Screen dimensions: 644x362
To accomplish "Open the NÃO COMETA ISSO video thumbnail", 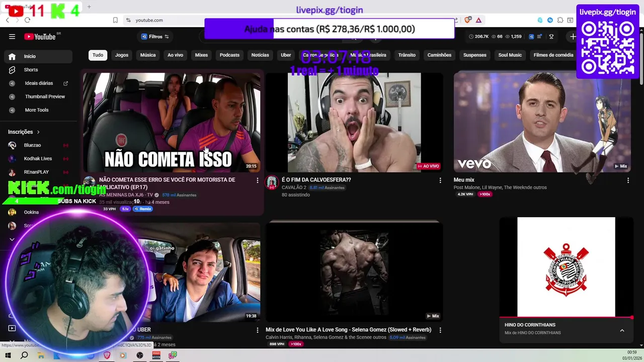I will point(172,122).
